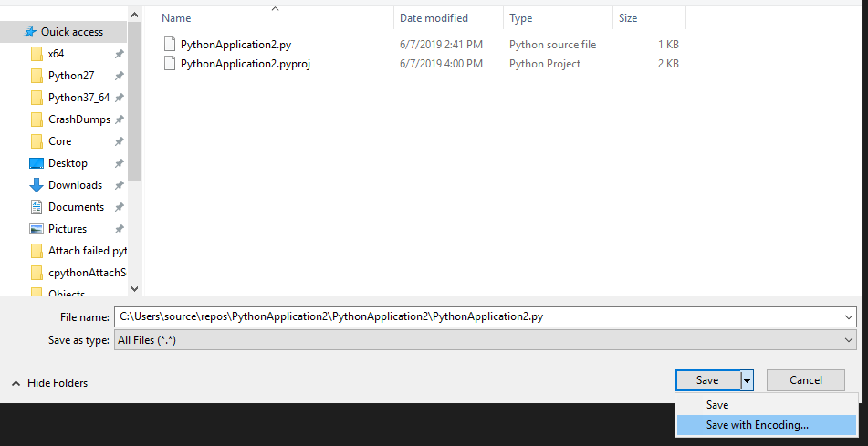Click the pin icon beside Desktop
868x446 pixels.
(x=119, y=163)
